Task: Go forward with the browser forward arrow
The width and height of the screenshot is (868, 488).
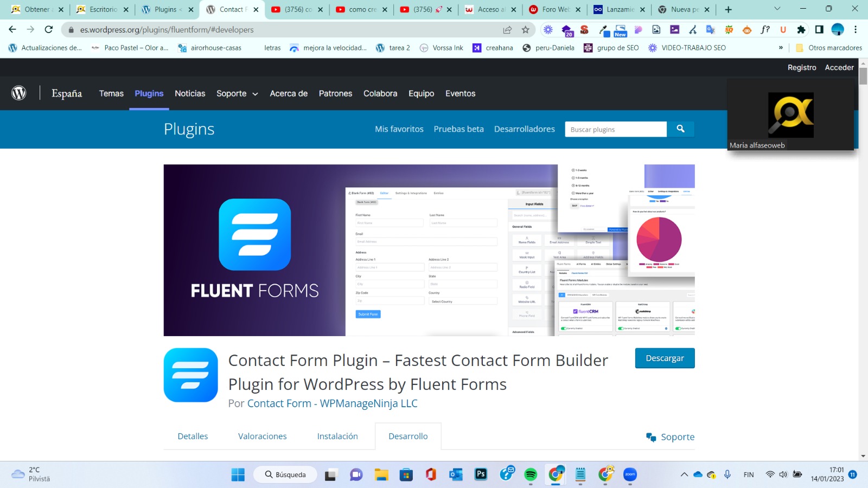Action: (30, 29)
